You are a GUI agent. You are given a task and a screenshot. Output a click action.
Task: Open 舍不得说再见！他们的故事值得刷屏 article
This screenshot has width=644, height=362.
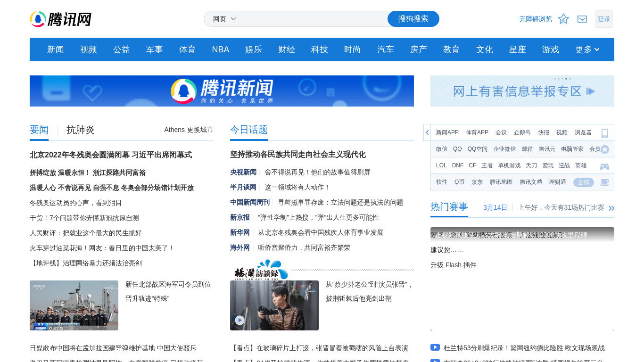[318, 173]
